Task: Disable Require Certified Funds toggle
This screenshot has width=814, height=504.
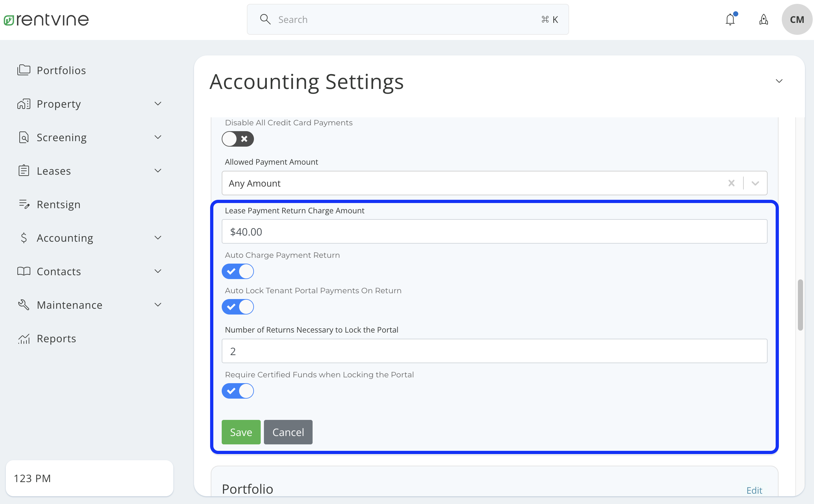Action: (x=238, y=391)
